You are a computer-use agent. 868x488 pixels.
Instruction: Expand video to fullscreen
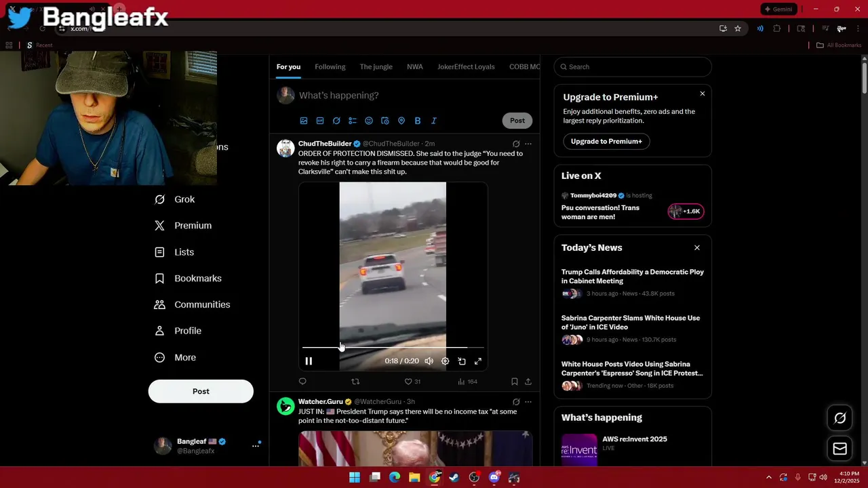pos(478,361)
